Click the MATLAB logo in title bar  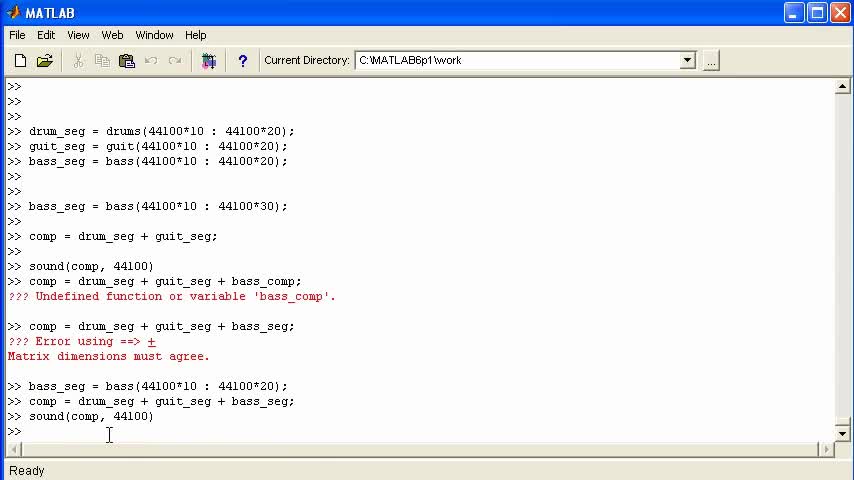point(14,13)
